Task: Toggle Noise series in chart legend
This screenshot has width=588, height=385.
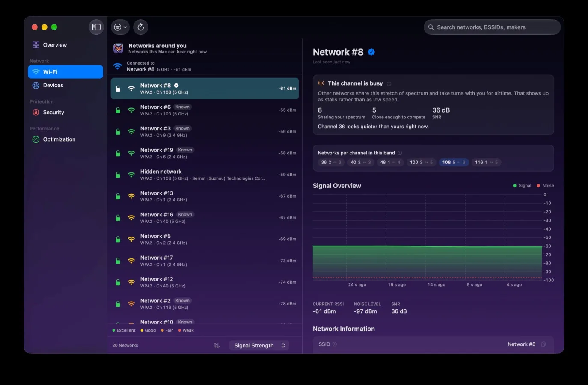Action: [x=545, y=186]
